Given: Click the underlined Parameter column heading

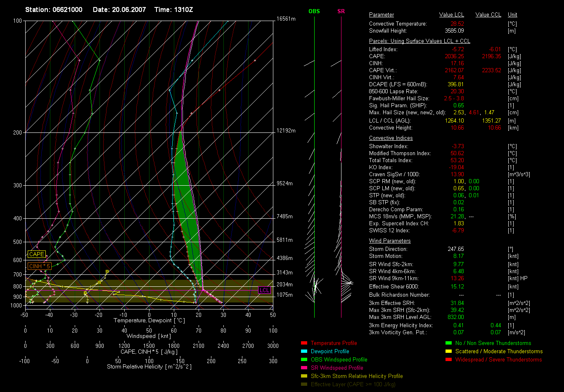Looking at the screenshot, I should 382,14.
